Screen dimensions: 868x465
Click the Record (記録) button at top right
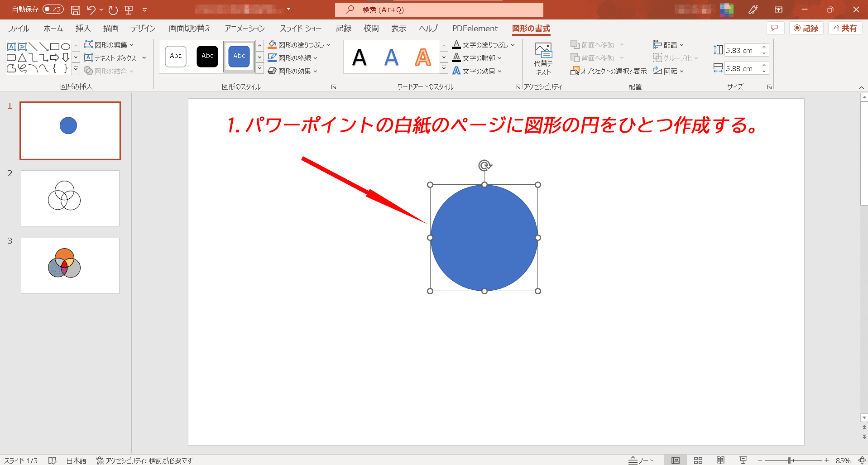click(x=806, y=28)
